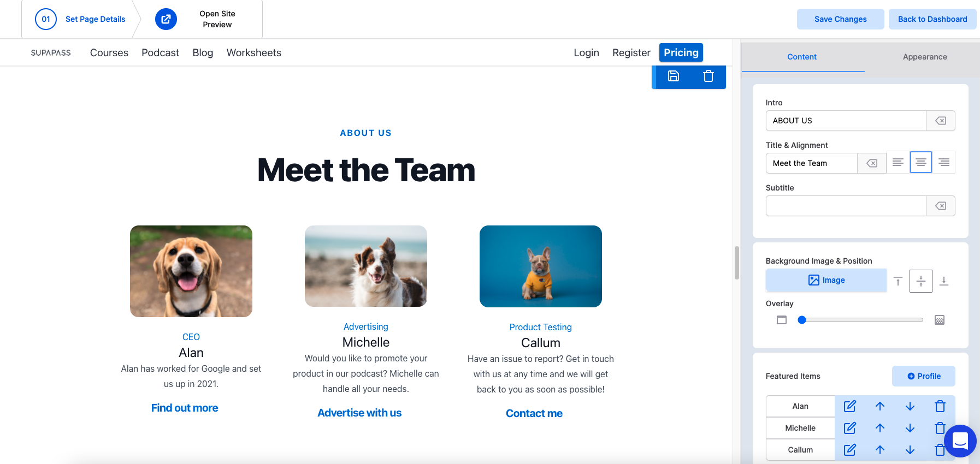Position background image at top

898,281
